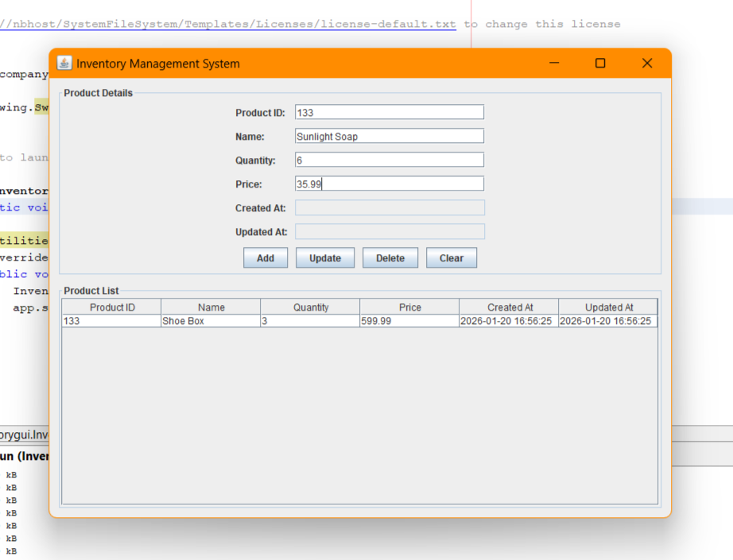The image size is (733, 560).
Task: Select table cell with ID 133
Action: pos(112,321)
